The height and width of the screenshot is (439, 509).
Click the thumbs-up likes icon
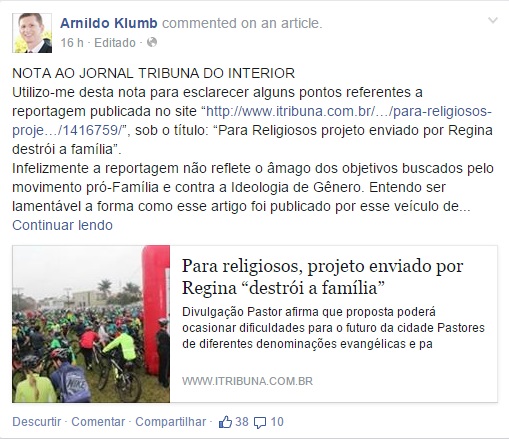(225, 422)
